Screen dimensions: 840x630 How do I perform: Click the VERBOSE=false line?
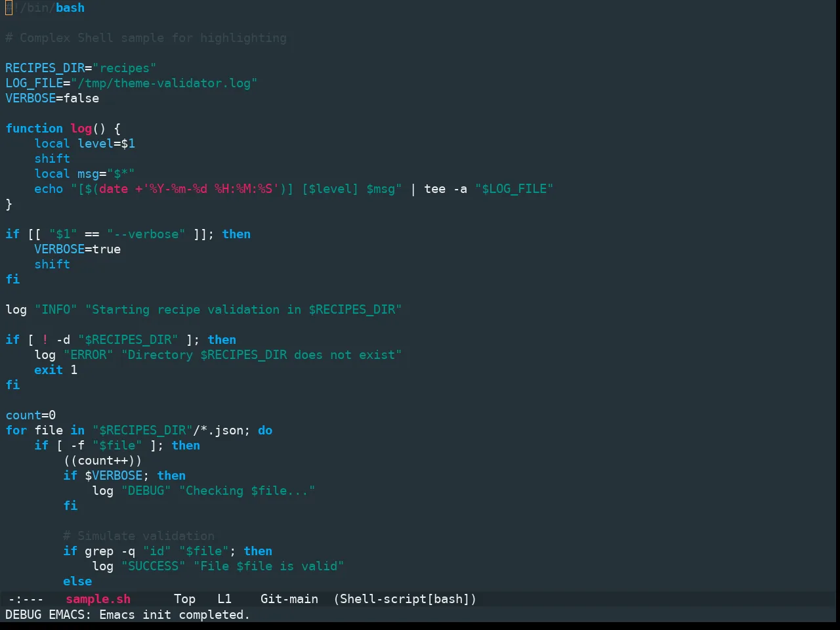[52, 98]
